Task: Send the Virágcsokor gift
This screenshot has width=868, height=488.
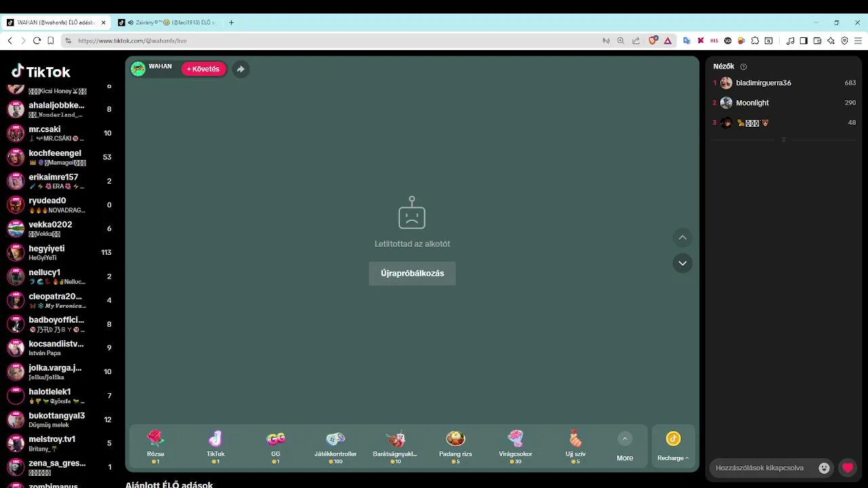Action: point(515,447)
